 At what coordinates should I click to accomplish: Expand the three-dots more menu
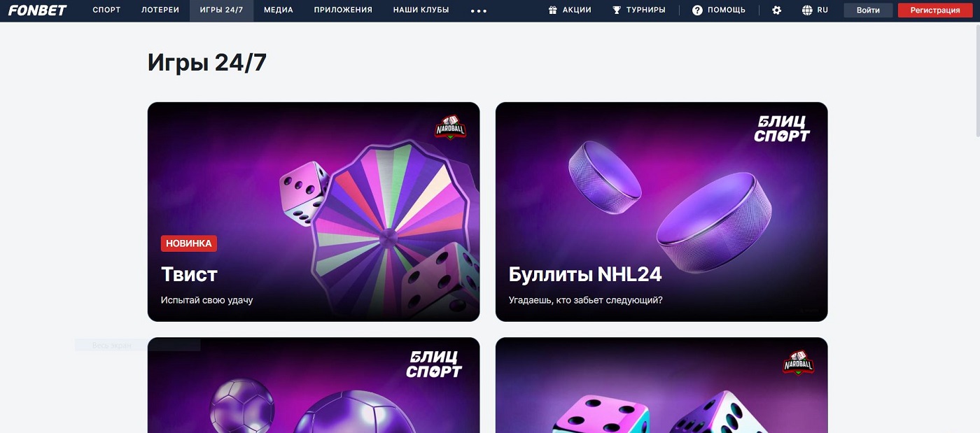[479, 11]
